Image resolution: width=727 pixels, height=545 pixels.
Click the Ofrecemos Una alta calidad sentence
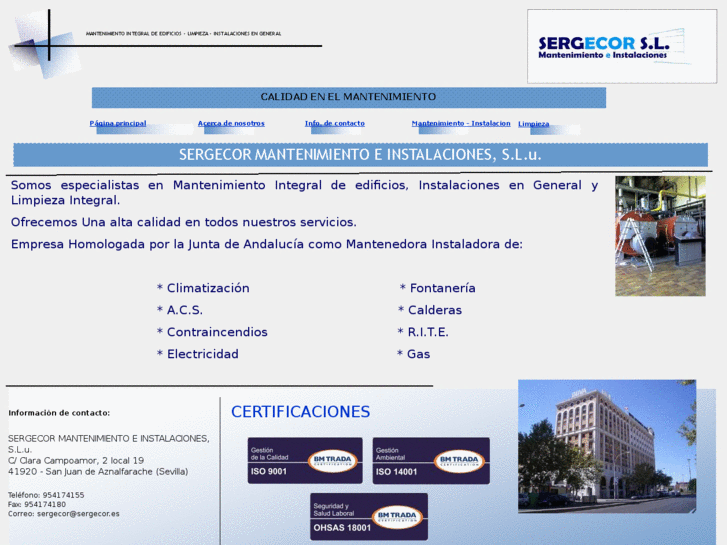184,222
